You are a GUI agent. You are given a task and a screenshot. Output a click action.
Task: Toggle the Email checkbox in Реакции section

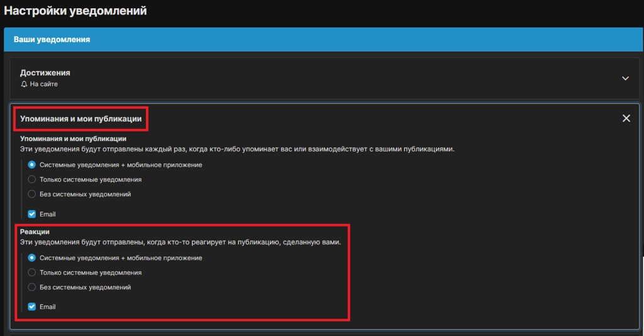click(32, 306)
